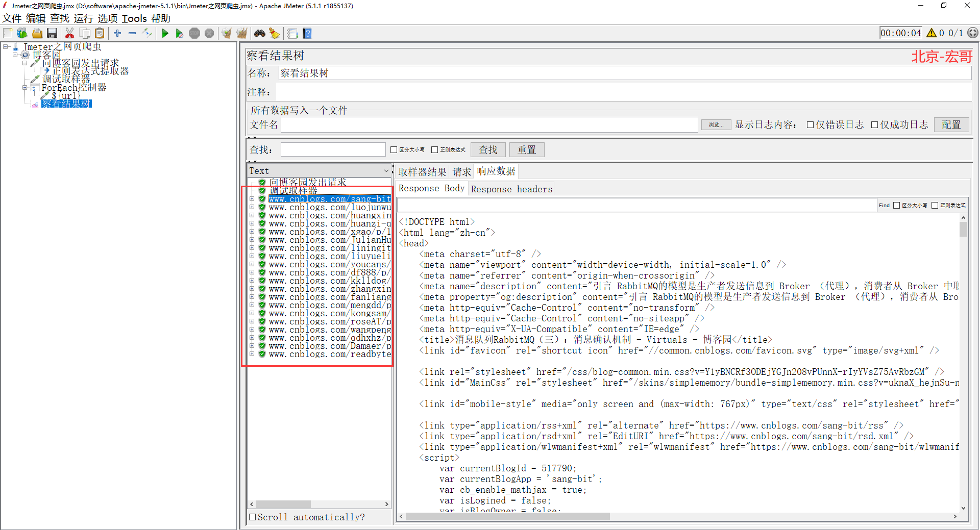The image size is (980, 530).
Task: Enable the 仅错误日志 checkbox
Action: click(810, 124)
